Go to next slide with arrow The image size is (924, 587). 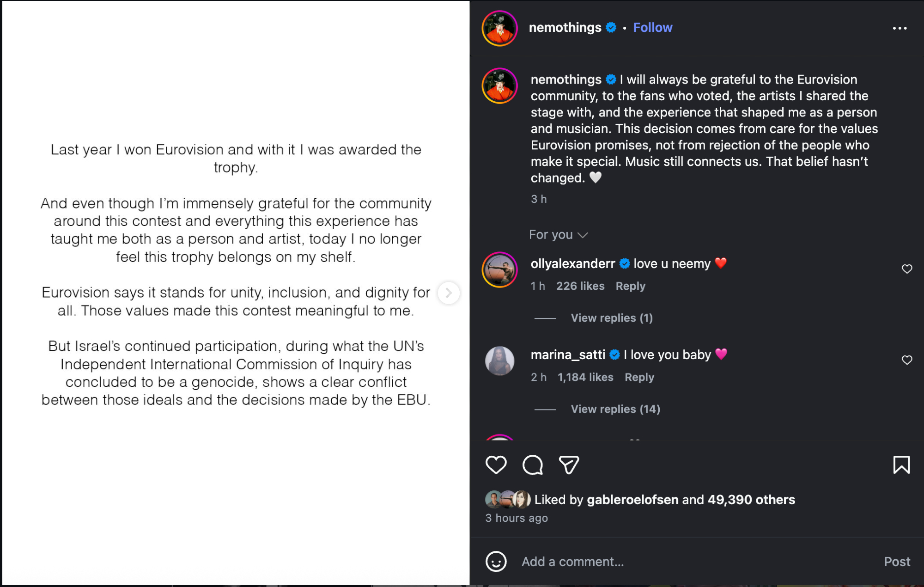coord(448,293)
